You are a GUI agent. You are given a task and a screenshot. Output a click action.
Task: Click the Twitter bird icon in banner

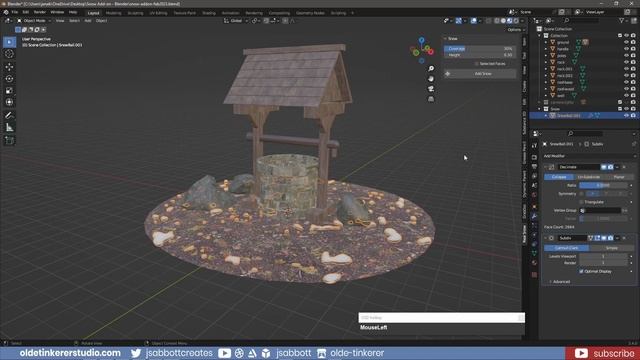(x=136, y=353)
